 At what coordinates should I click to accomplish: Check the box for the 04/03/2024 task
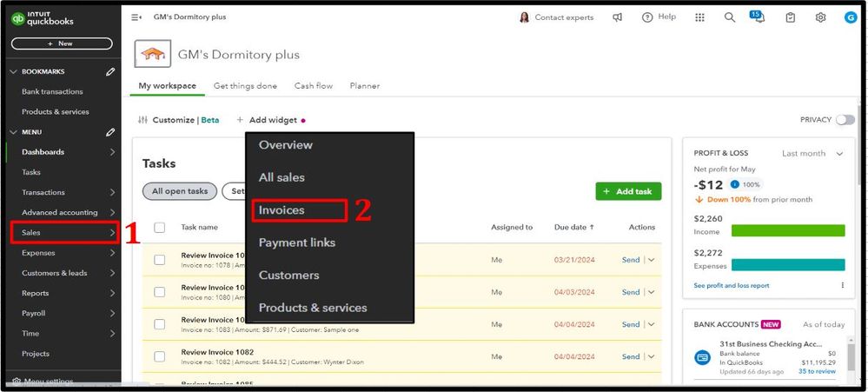(159, 292)
